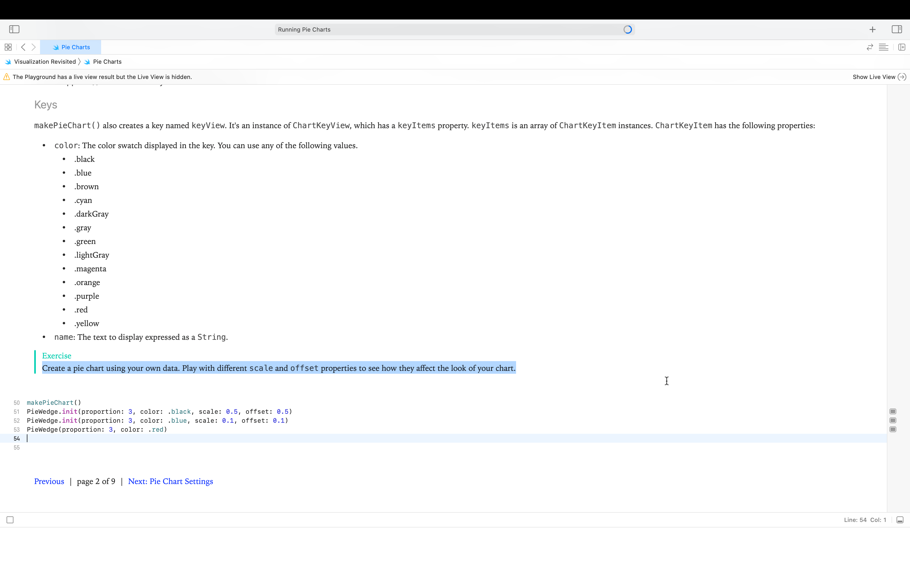Viewport: 910px width, 588px height.
Task: Open Next: Pie Chart Settings link
Action: pyautogui.click(x=170, y=481)
